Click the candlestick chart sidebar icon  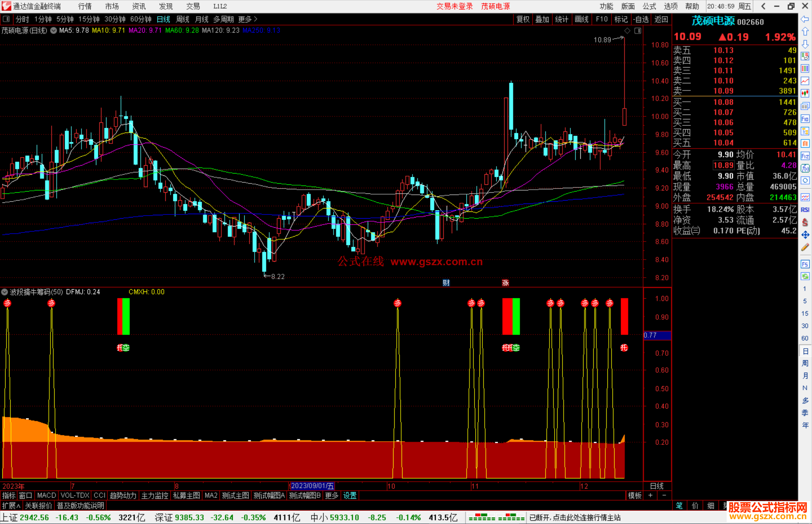805,94
